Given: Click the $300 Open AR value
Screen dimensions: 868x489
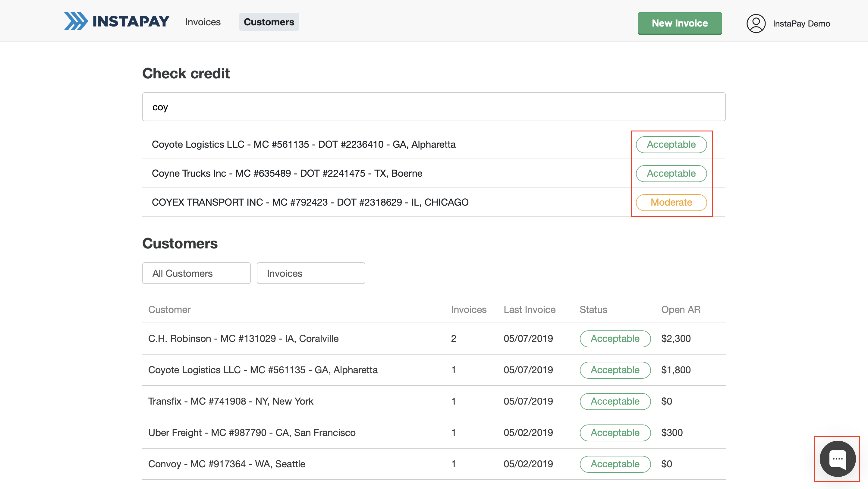Looking at the screenshot, I should (671, 433).
